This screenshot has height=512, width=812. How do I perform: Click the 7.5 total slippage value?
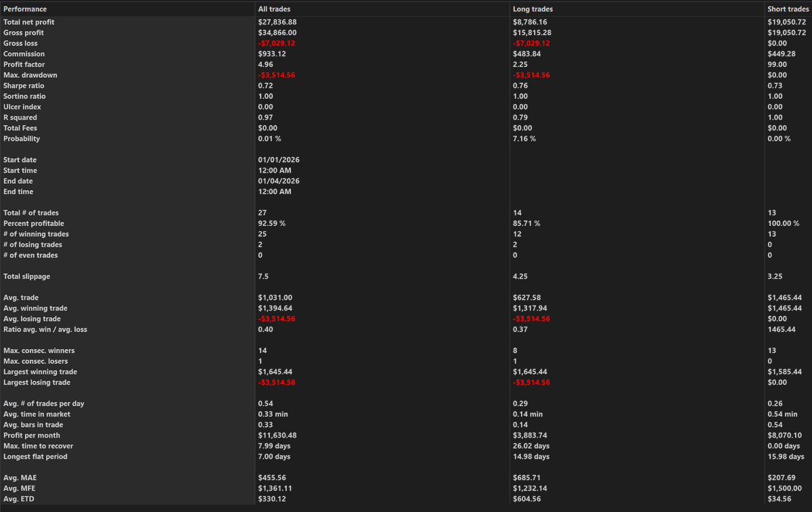[263, 277]
